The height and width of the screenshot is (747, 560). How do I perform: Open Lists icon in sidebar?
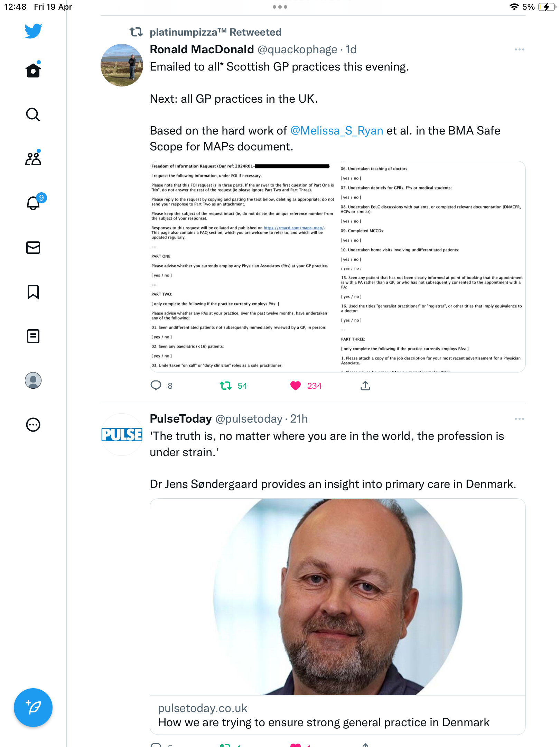click(33, 336)
